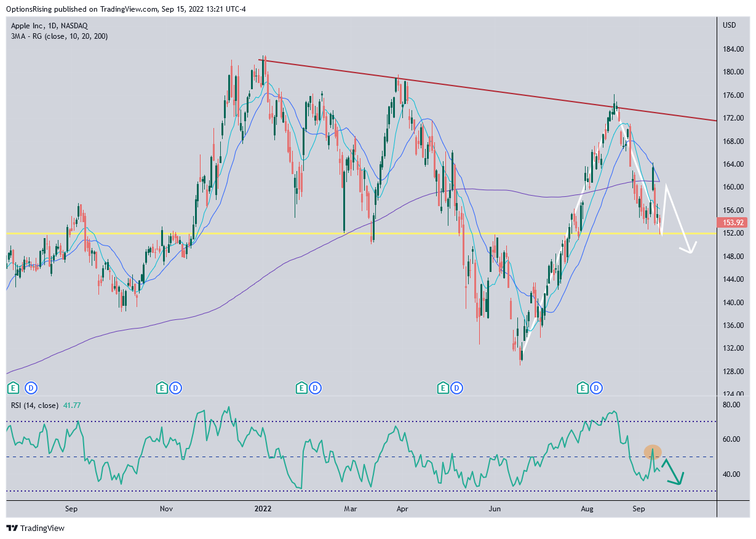The height and width of the screenshot is (539, 756).
Task: Click the 164.00 price axis label
Action: coord(733,164)
